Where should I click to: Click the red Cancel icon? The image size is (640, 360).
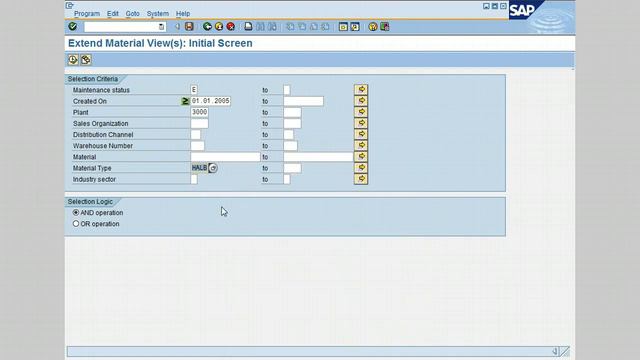pos(231,27)
